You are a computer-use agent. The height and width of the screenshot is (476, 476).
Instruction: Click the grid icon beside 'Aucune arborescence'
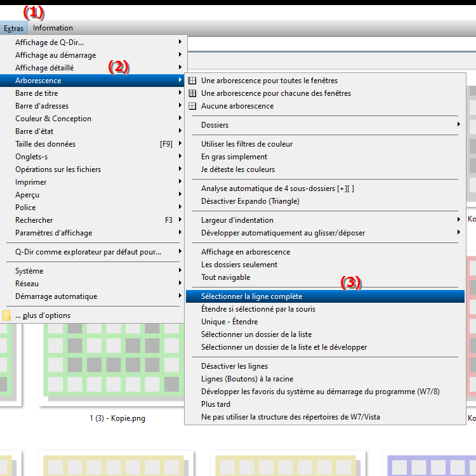[192, 106]
